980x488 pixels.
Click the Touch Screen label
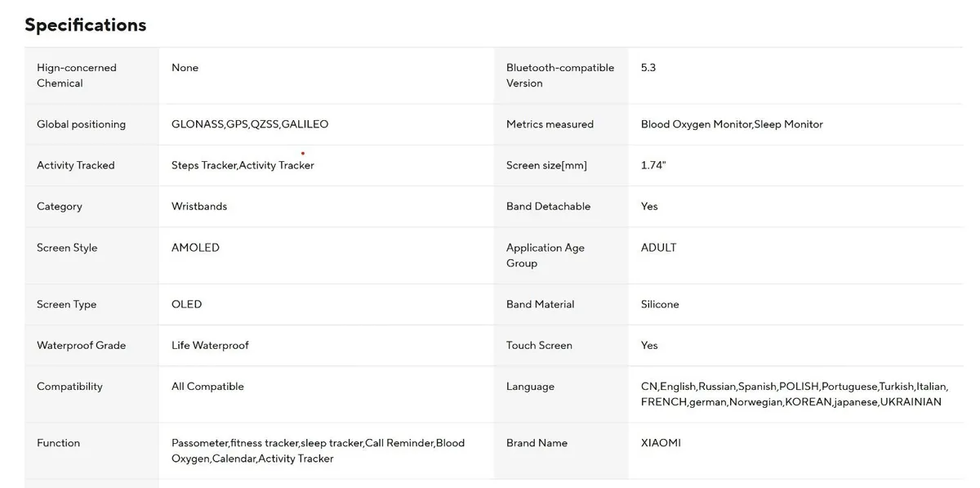point(539,345)
